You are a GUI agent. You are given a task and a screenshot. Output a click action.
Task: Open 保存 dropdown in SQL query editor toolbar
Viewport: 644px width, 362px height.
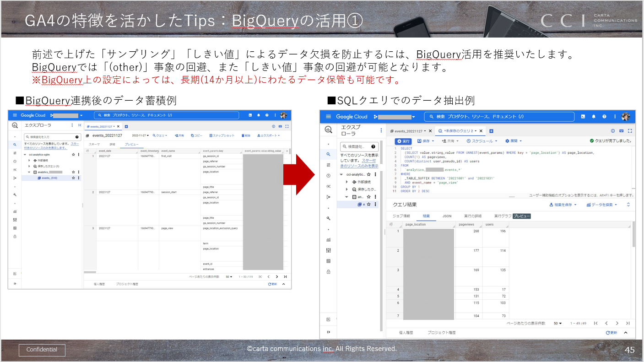(426, 141)
